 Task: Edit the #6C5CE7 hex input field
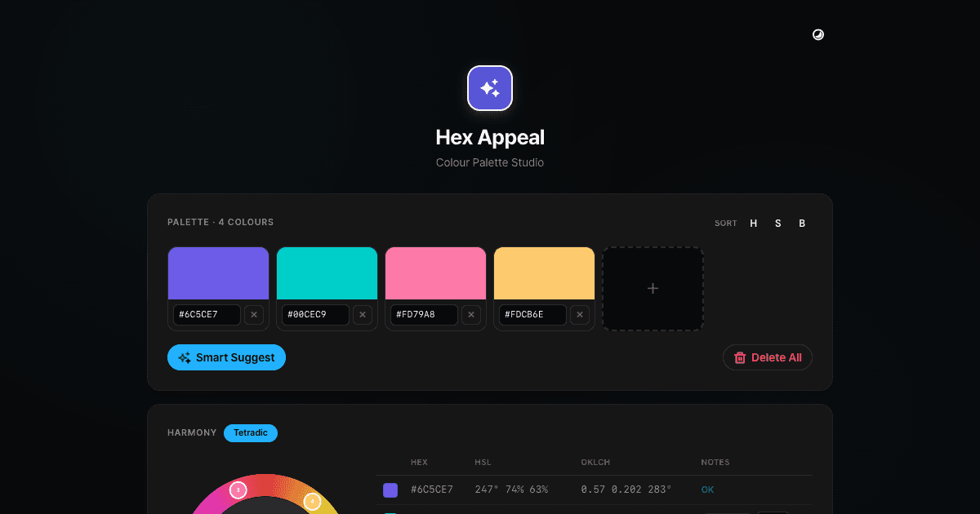tap(207, 315)
